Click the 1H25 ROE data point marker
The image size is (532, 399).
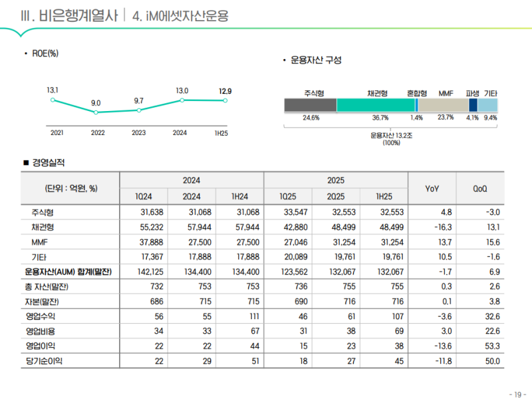[x=225, y=100]
